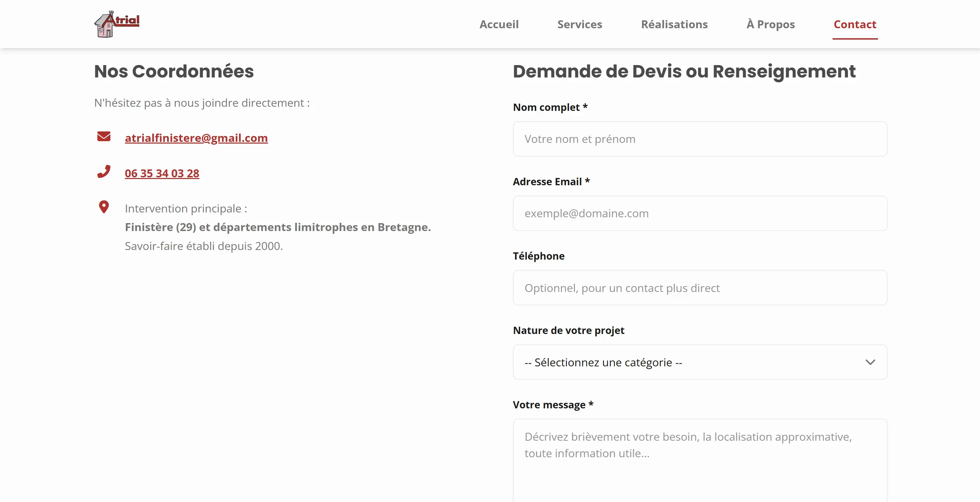Open the Services page
Screen dimensions: 980x502
click(579, 24)
